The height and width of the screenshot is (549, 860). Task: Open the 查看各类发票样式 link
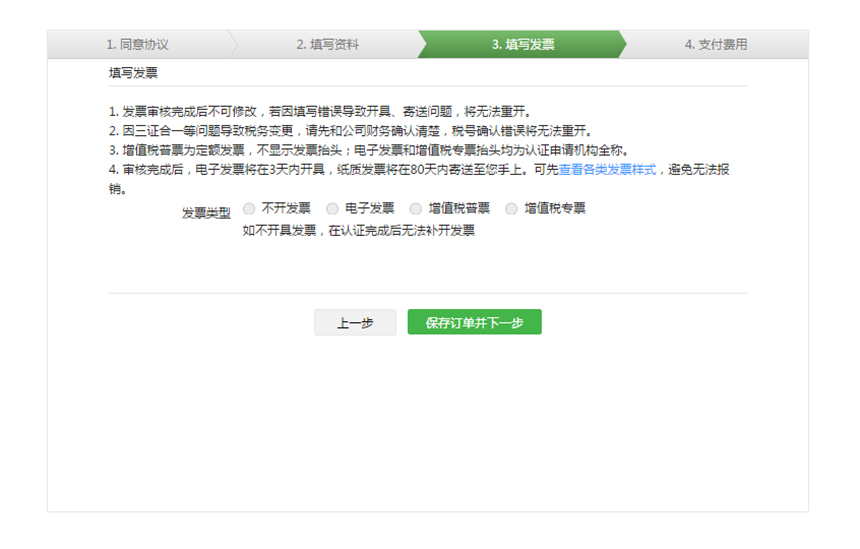pyautogui.click(x=607, y=170)
